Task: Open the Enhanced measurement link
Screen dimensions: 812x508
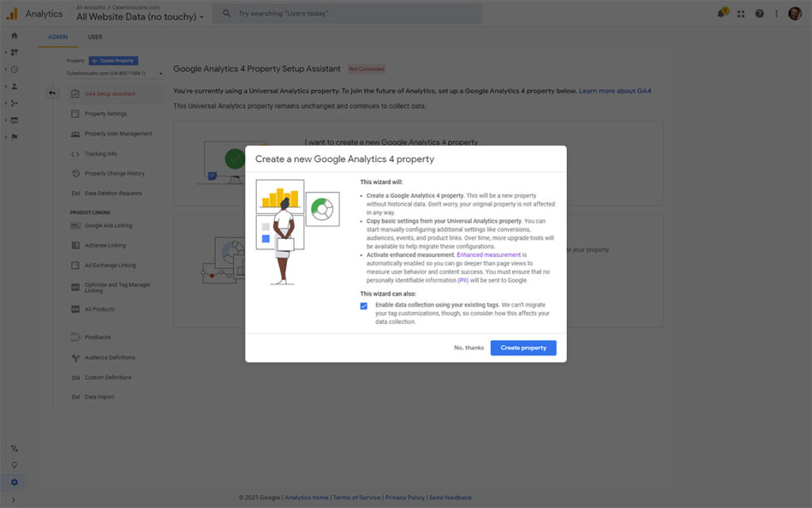Action: [488, 255]
